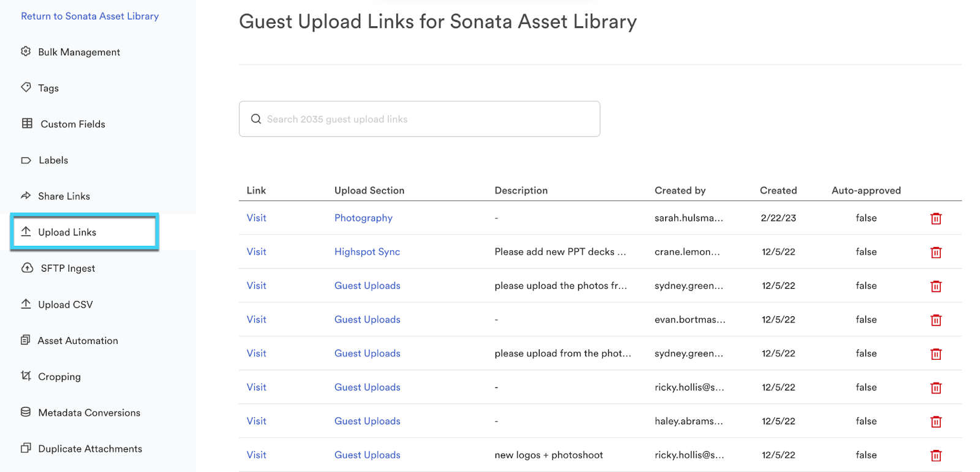The width and height of the screenshot is (980, 472).
Task: Open Upload CSV in sidebar
Action: click(x=66, y=305)
